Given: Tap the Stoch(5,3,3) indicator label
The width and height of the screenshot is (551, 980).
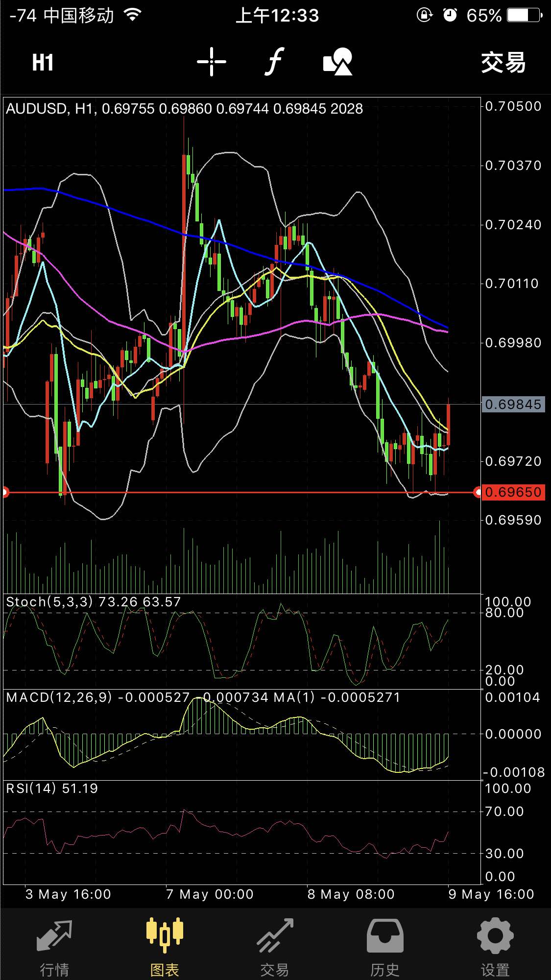Looking at the screenshot, I should (94, 602).
